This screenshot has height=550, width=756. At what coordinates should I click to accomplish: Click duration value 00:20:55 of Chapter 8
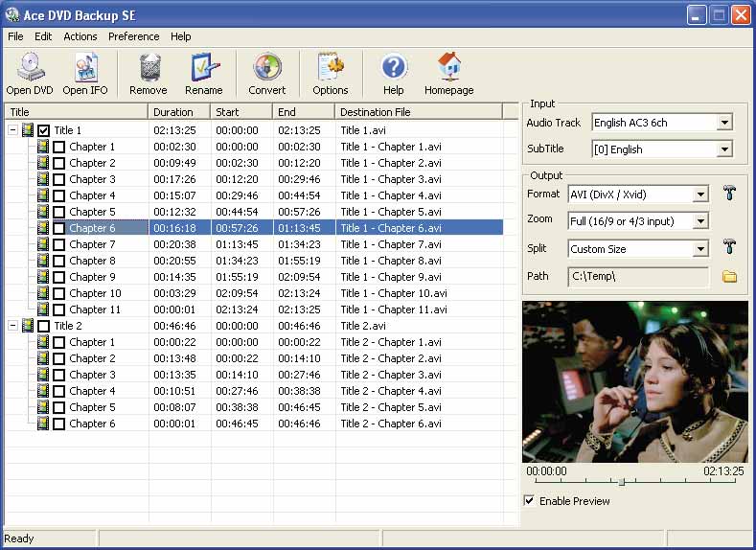coord(174,261)
